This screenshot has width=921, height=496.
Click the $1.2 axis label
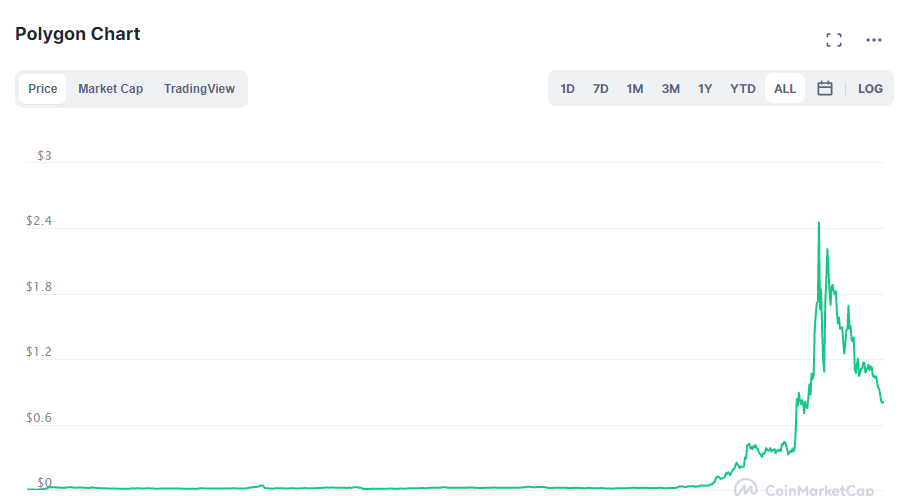click(x=39, y=352)
